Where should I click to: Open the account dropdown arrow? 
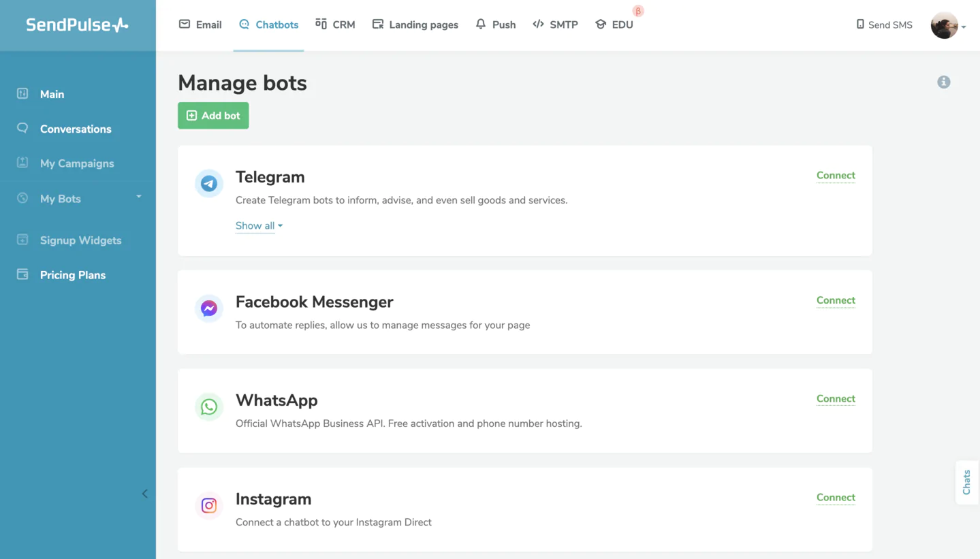point(964,27)
